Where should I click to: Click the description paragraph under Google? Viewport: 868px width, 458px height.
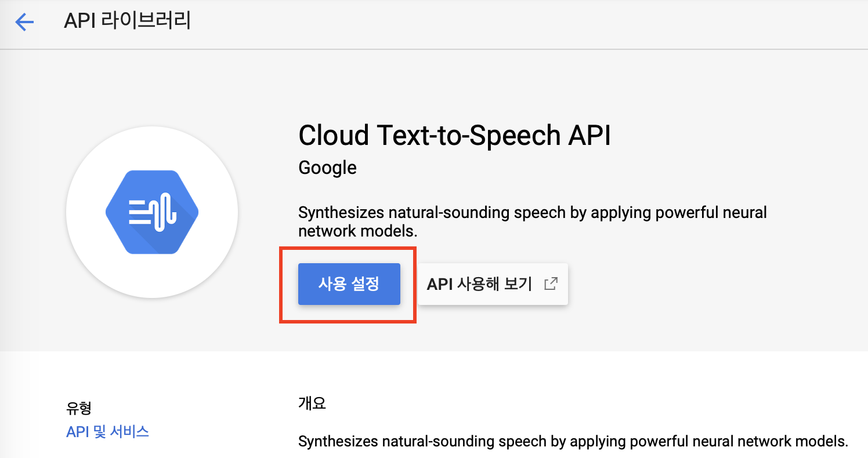532,221
